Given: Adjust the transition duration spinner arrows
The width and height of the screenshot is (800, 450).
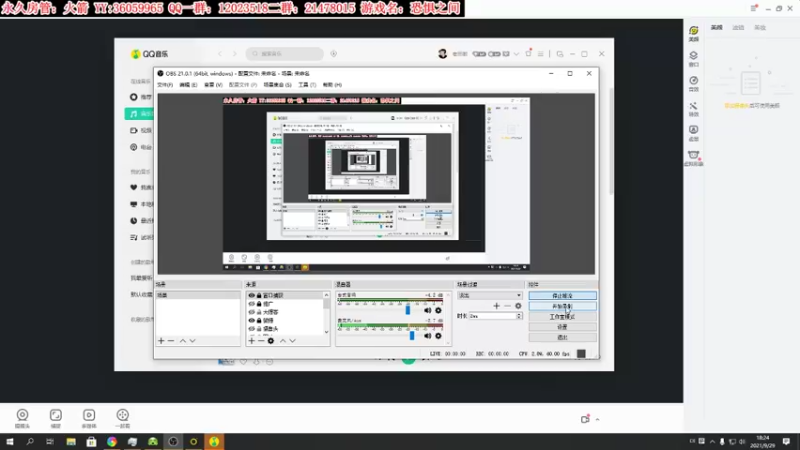Looking at the screenshot, I should [x=519, y=316].
